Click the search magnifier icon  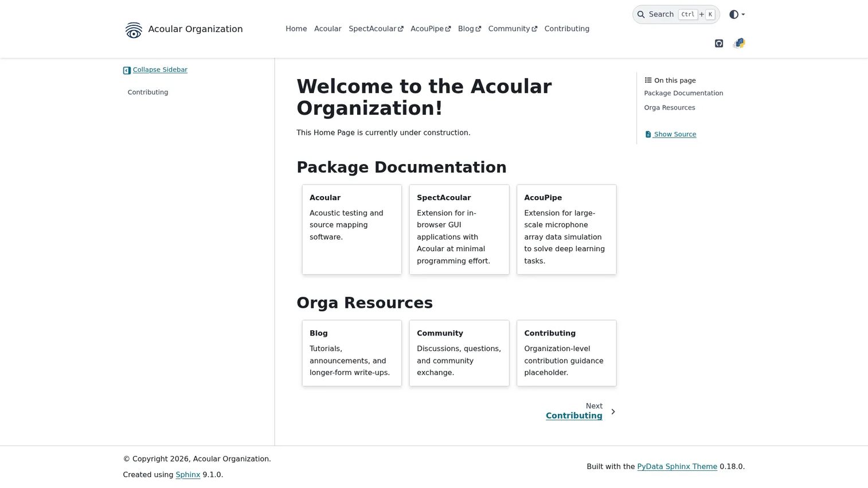[x=641, y=14]
